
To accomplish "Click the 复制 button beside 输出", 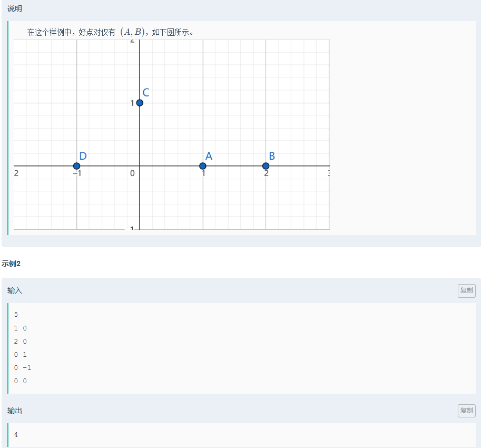I will [x=467, y=411].
